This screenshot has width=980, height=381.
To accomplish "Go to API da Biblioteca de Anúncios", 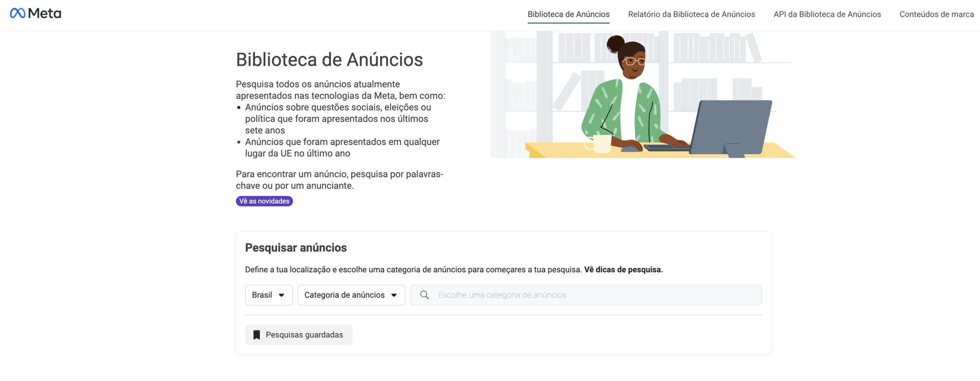I will (x=827, y=15).
